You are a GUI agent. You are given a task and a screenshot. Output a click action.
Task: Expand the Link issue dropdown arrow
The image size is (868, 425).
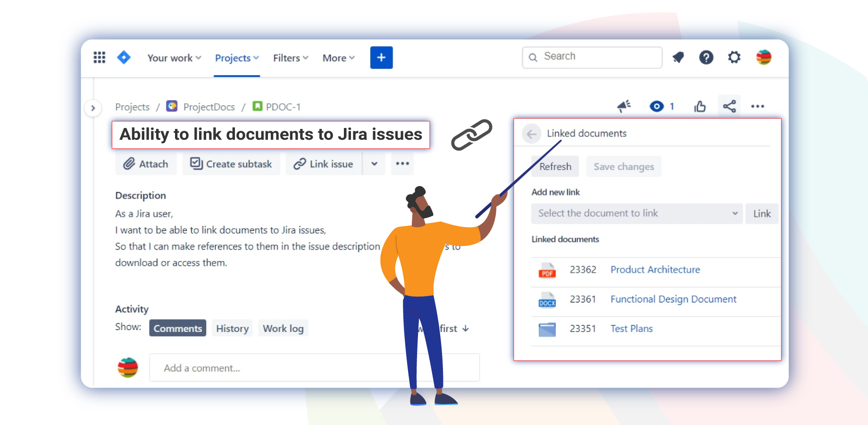point(374,164)
